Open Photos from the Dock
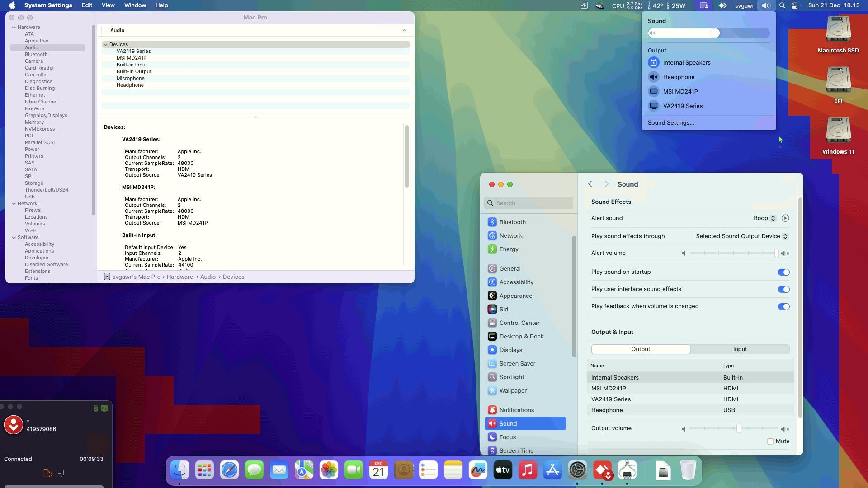This screenshot has width=868, height=488. pyautogui.click(x=329, y=470)
